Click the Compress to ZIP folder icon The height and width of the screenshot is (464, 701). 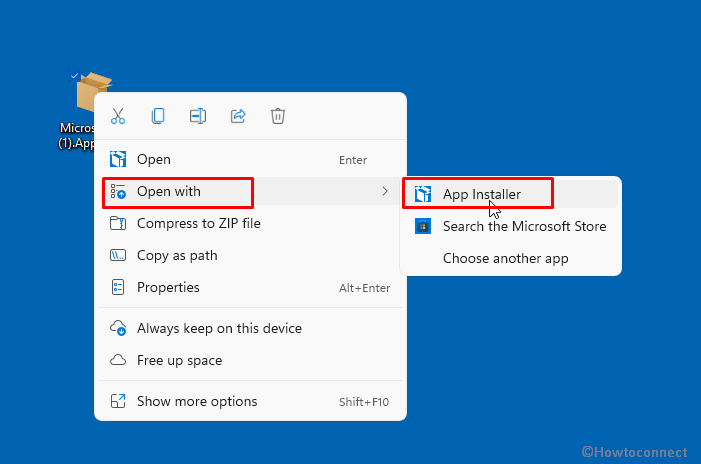click(118, 223)
